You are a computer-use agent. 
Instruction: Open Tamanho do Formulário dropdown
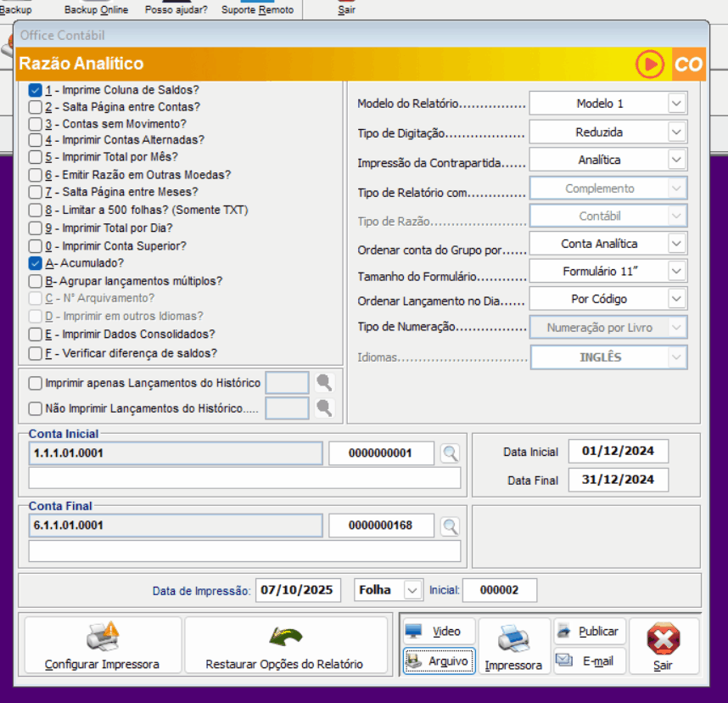(675, 272)
